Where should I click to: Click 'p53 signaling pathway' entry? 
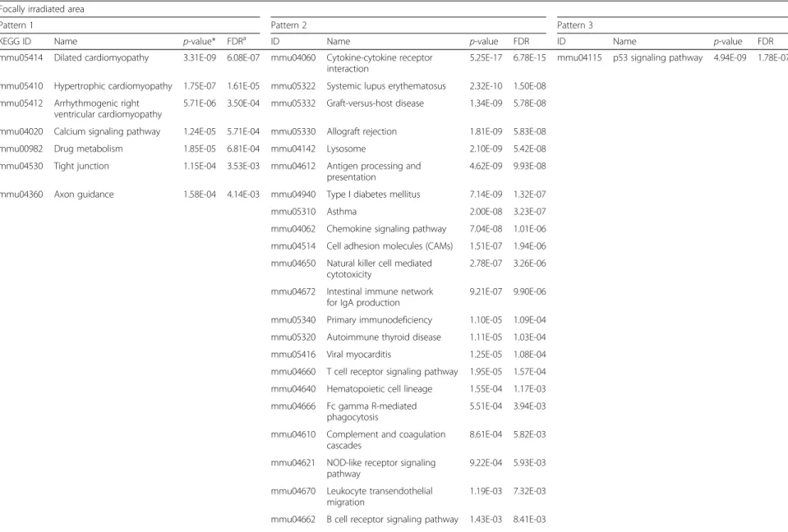coord(658,57)
